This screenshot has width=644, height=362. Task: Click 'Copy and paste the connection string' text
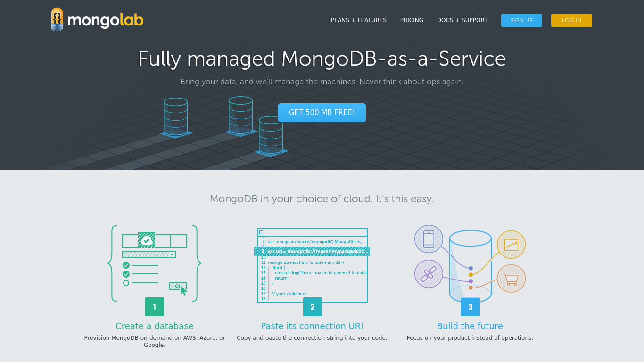(x=312, y=338)
